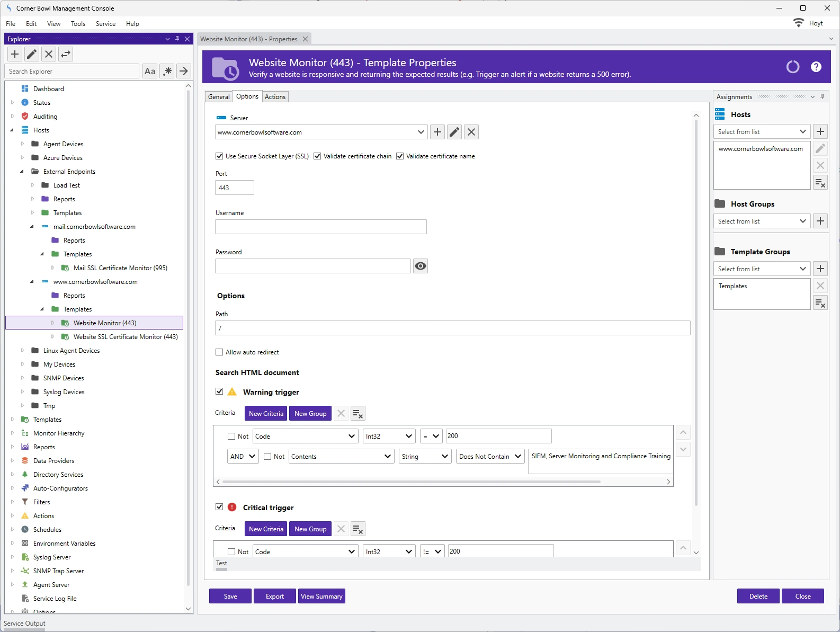
Task: Reveal password with the eye icon
Action: click(421, 266)
